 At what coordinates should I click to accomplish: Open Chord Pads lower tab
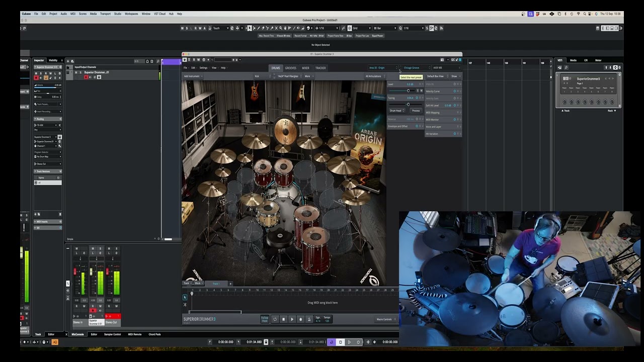pyautogui.click(x=154, y=334)
